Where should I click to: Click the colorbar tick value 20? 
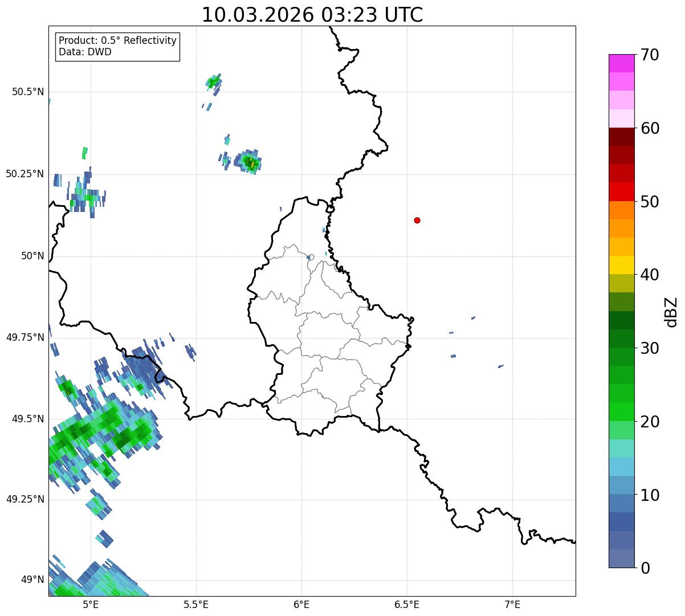[x=650, y=422]
